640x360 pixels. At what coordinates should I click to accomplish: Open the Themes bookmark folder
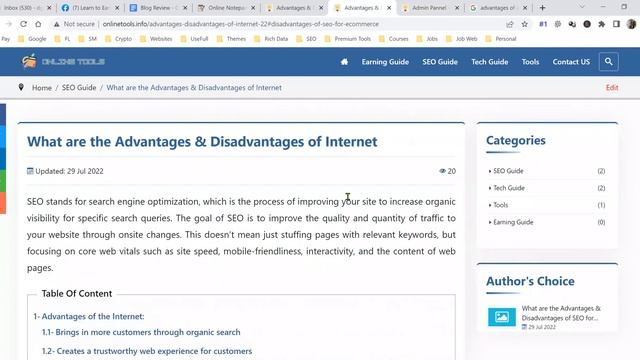coord(231,39)
